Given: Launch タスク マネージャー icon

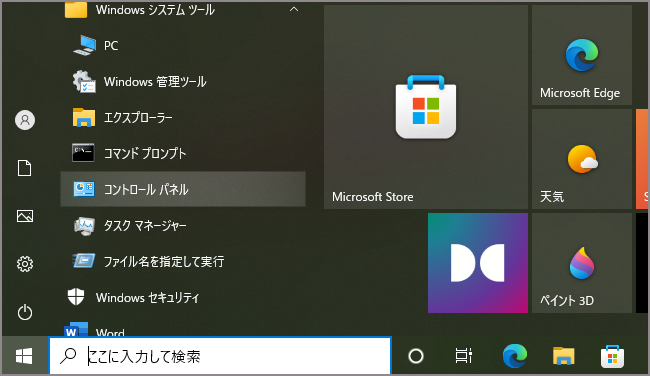Looking at the screenshot, I should (x=84, y=226).
